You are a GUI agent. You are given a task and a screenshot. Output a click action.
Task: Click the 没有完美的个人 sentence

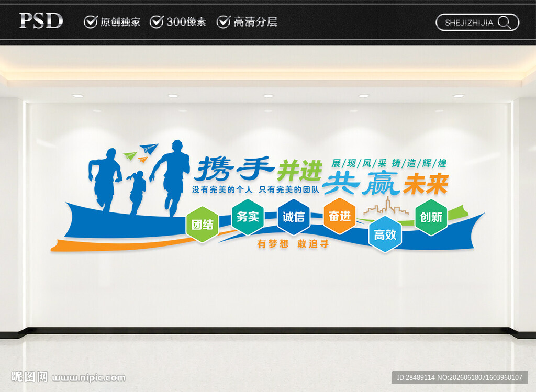click(222, 189)
